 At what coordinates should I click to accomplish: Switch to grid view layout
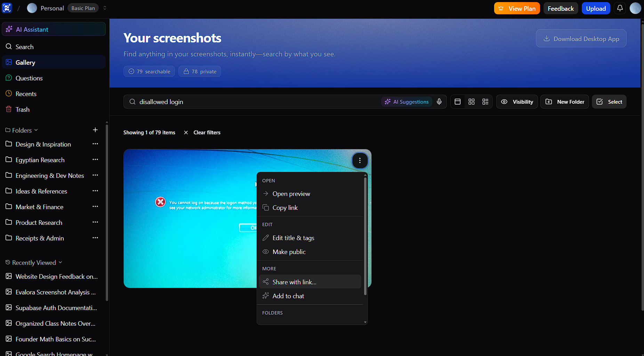tap(472, 102)
